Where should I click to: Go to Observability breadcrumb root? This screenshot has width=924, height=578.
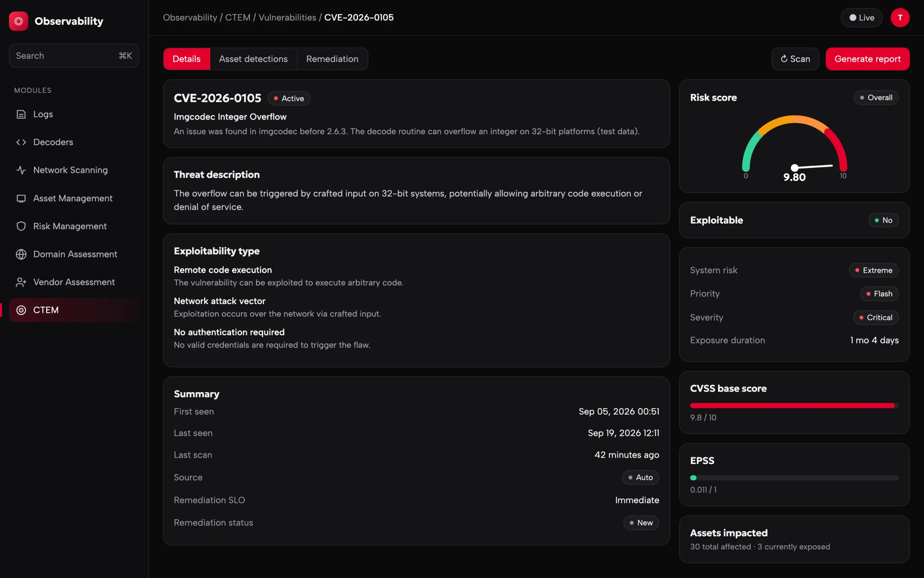click(x=190, y=17)
